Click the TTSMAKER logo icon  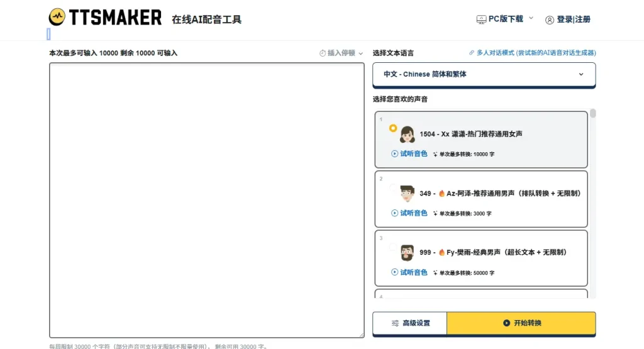tap(57, 18)
